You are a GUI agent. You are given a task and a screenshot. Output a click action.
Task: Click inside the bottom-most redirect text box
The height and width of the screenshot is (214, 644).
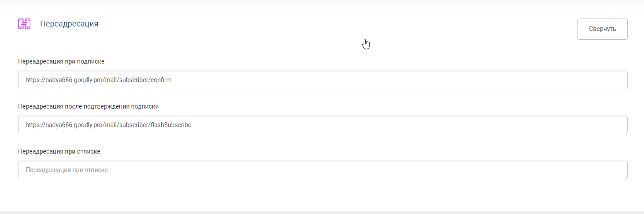(x=322, y=170)
